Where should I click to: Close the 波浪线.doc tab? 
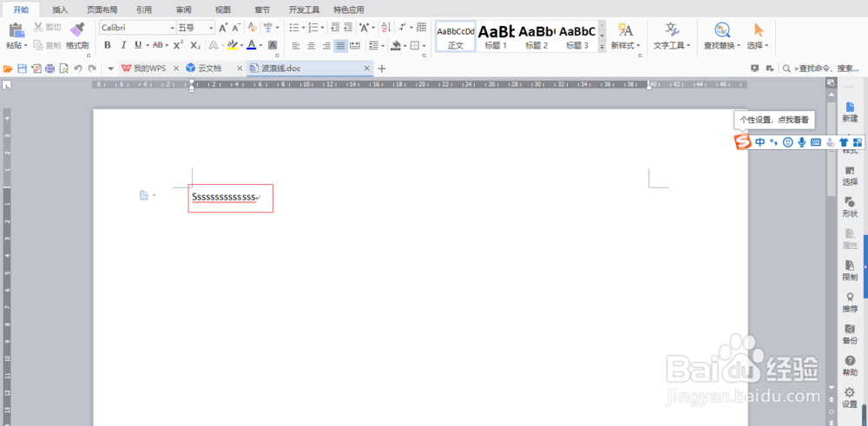[366, 69]
